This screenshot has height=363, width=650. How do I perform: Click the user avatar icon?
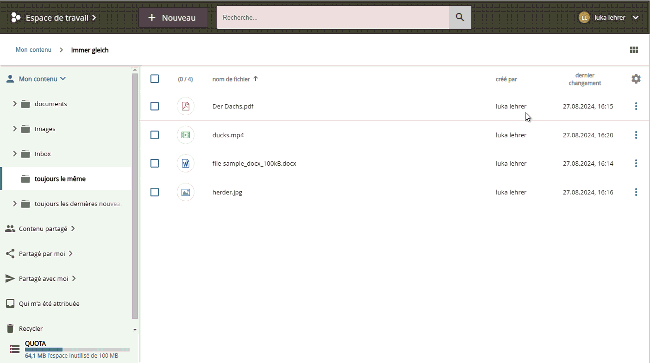pyautogui.click(x=584, y=18)
